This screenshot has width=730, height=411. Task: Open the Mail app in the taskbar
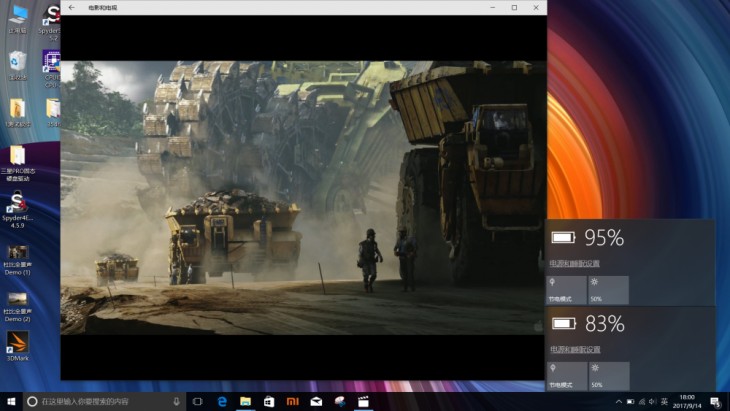click(x=316, y=401)
